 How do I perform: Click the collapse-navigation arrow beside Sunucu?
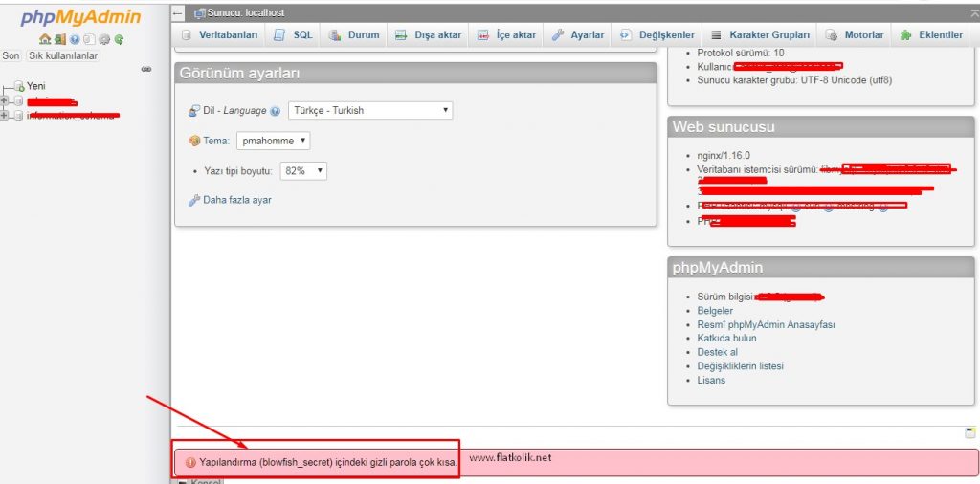(178, 13)
